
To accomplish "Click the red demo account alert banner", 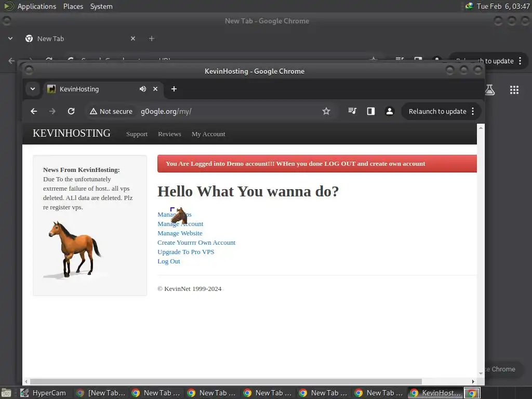I will 317,164.
